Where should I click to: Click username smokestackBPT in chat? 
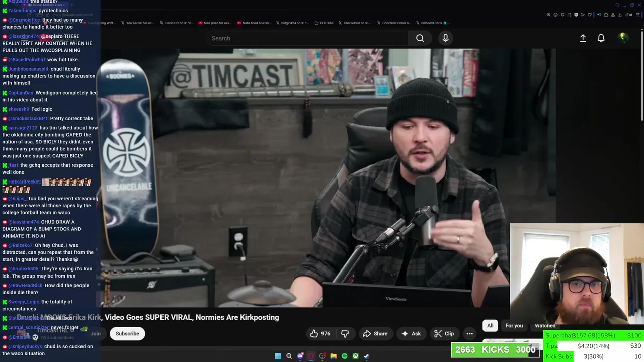(x=28, y=118)
